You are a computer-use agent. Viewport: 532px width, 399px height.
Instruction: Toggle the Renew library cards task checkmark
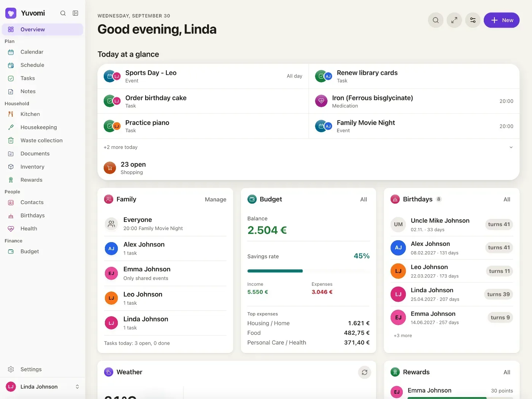[x=321, y=76]
